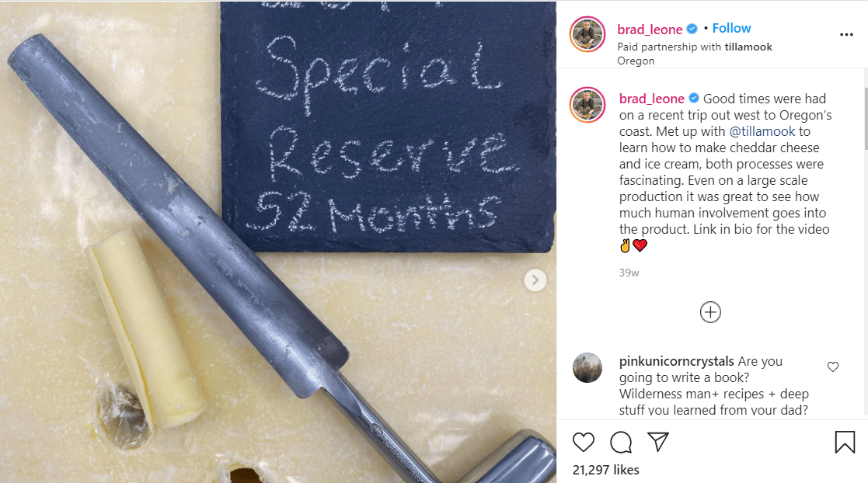868x483 pixels.
Task: Click brad_leone avatar beside the caption
Action: pos(587,105)
